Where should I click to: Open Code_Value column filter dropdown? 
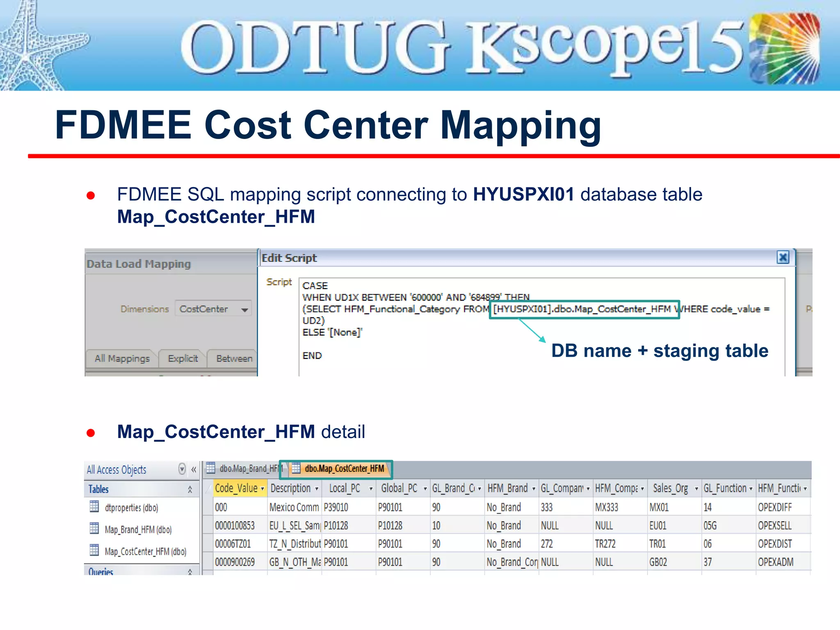(x=262, y=488)
